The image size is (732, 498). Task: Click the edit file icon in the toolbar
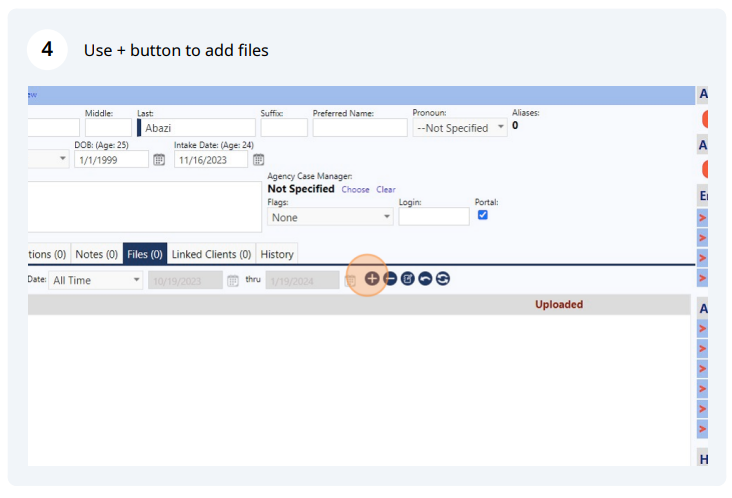click(x=408, y=279)
